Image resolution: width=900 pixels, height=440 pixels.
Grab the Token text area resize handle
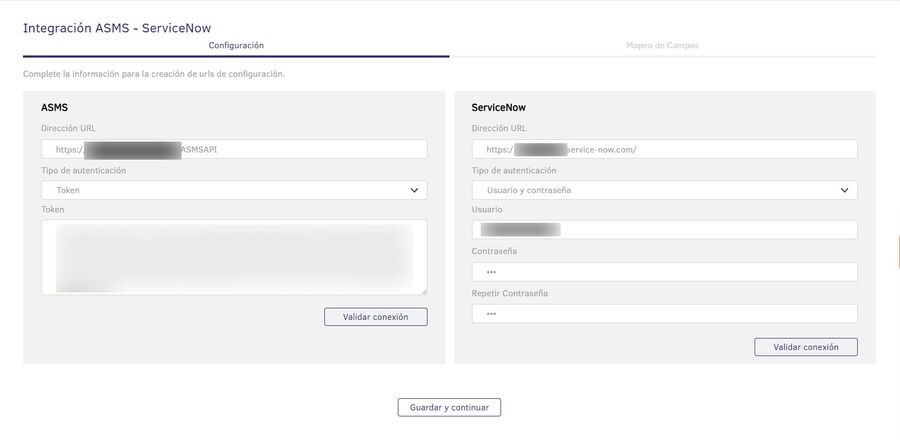pyautogui.click(x=424, y=292)
